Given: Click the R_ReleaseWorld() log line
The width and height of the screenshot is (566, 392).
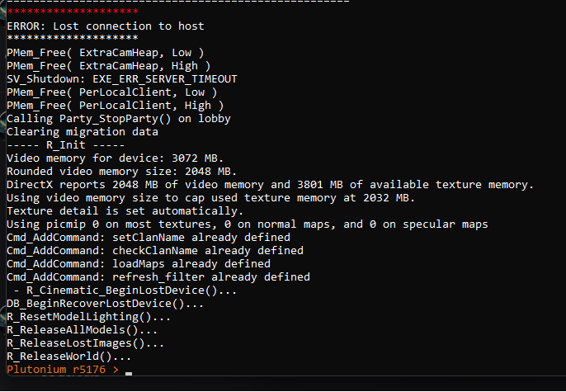Looking at the screenshot, I should [x=68, y=357].
